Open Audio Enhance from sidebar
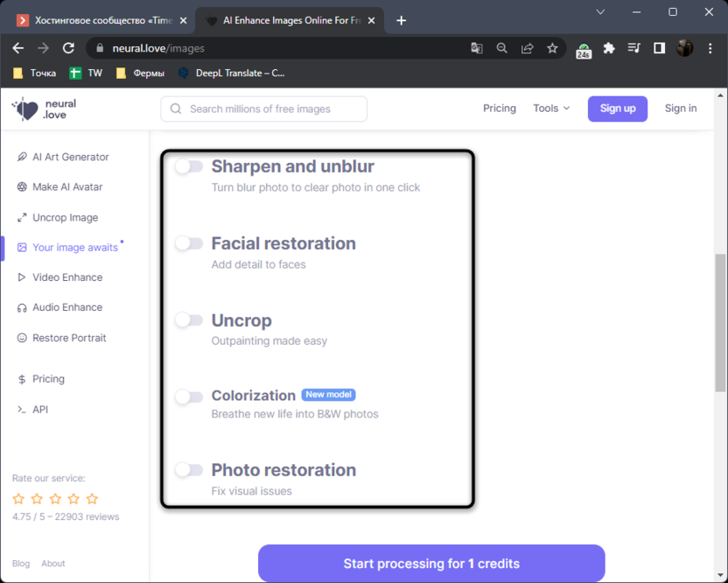This screenshot has width=728, height=583. point(67,308)
